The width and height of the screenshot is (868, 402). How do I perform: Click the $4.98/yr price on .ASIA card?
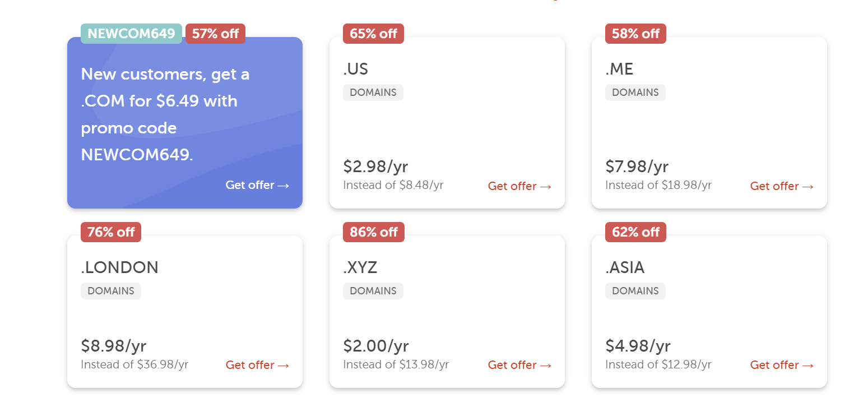(638, 345)
